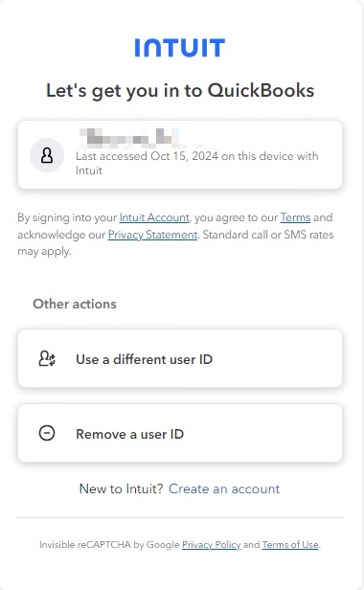Open the Intuit Account link
Image resolution: width=364 pixels, height=590 pixels.
coord(154,217)
